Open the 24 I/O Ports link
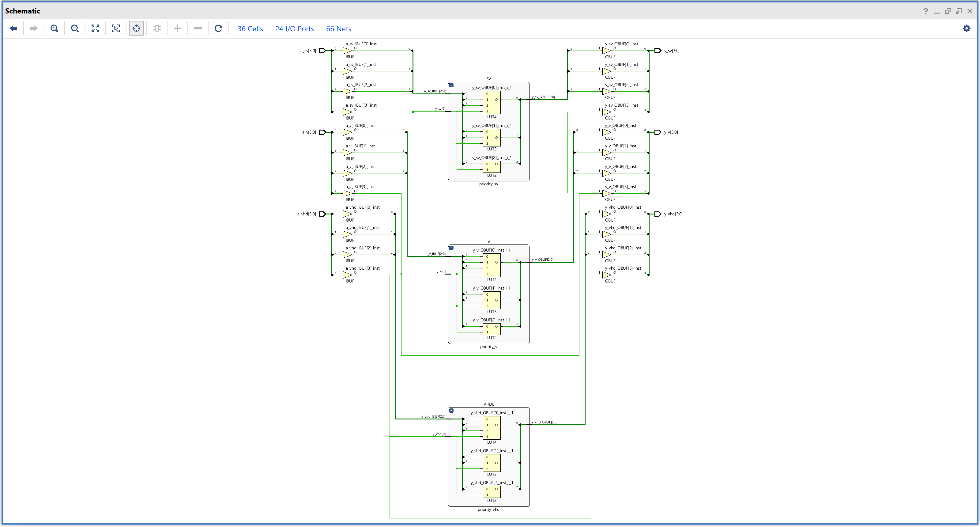Screen dimensions: 980x527 [x=294, y=29]
